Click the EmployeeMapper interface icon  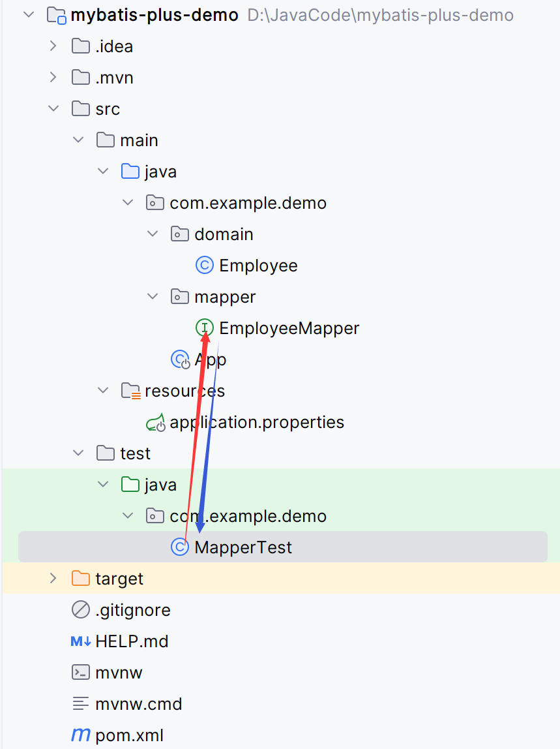click(205, 328)
